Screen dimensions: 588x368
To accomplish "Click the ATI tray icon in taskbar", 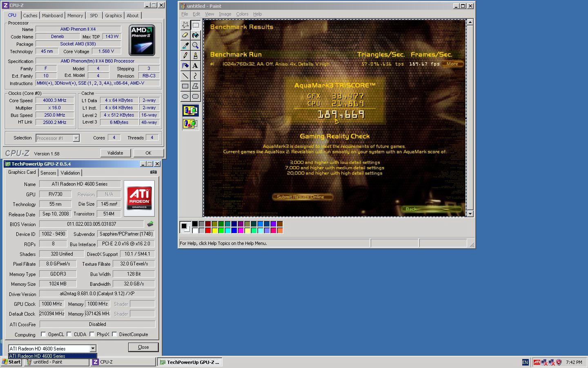I will tap(537, 362).
